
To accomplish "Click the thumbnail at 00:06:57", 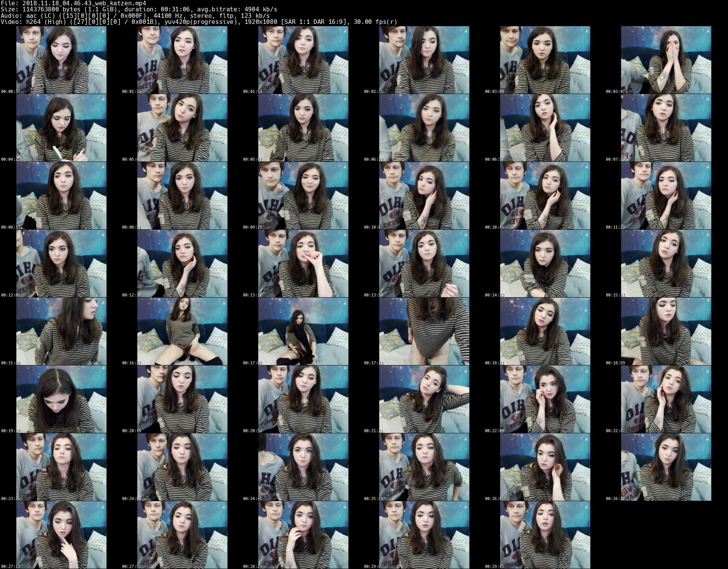I will 545,128.
